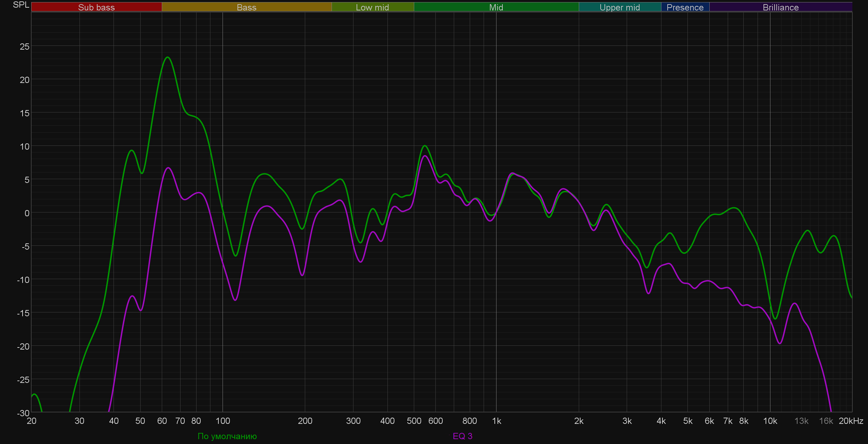Click the Upper mid band header

[x=619, y=7]
